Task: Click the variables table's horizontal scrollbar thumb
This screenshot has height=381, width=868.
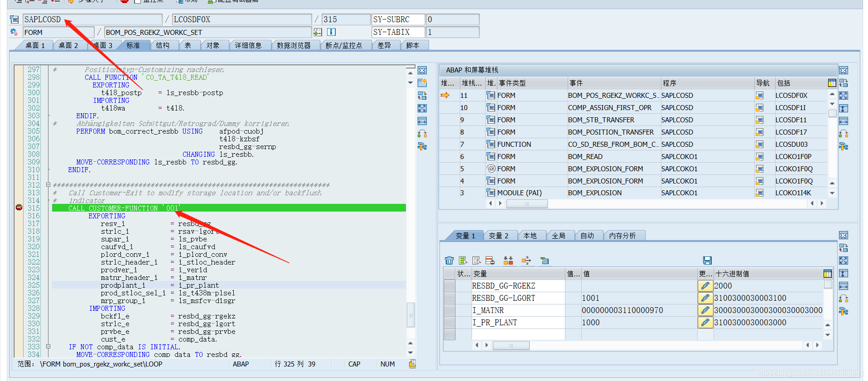Action: pos(511,345)
